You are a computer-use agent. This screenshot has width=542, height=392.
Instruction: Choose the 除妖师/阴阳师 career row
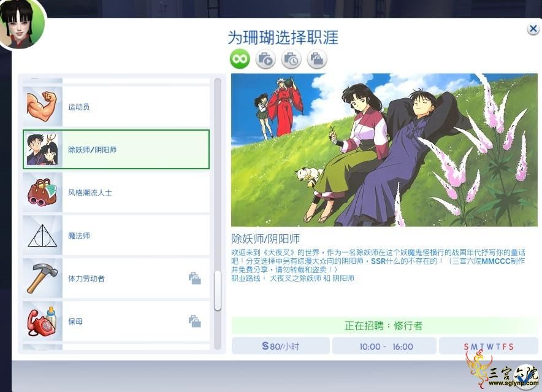coord(116,150)
